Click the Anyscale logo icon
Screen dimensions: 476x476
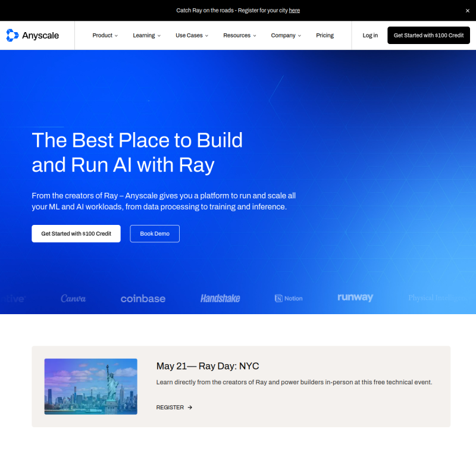tap(12, 36)
